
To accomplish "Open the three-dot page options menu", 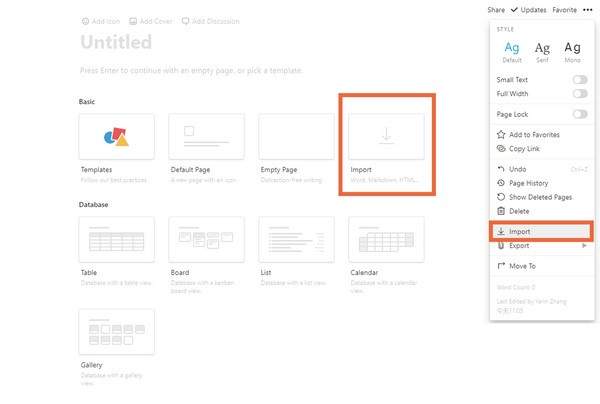I will (587, 10).
